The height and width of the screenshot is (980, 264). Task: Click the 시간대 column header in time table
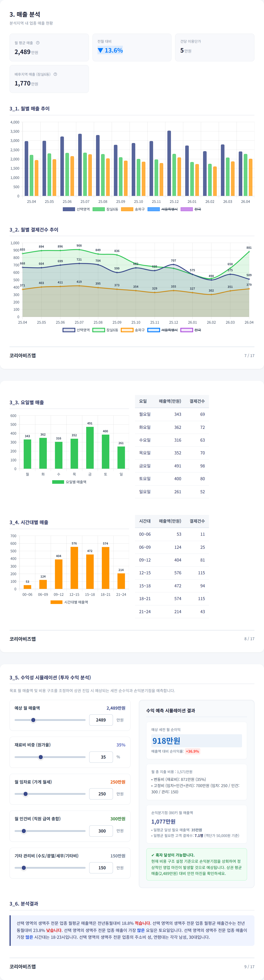click(x=145, y=521)
